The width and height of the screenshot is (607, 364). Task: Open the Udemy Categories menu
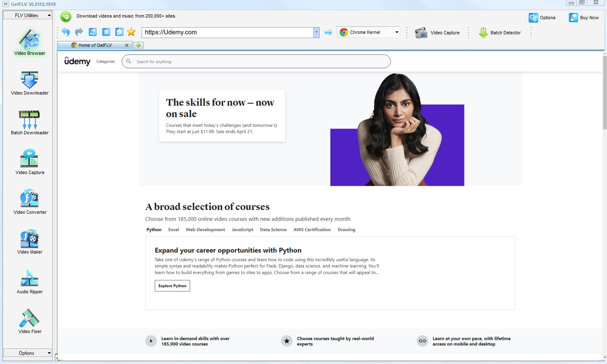[x=106, y=62]
